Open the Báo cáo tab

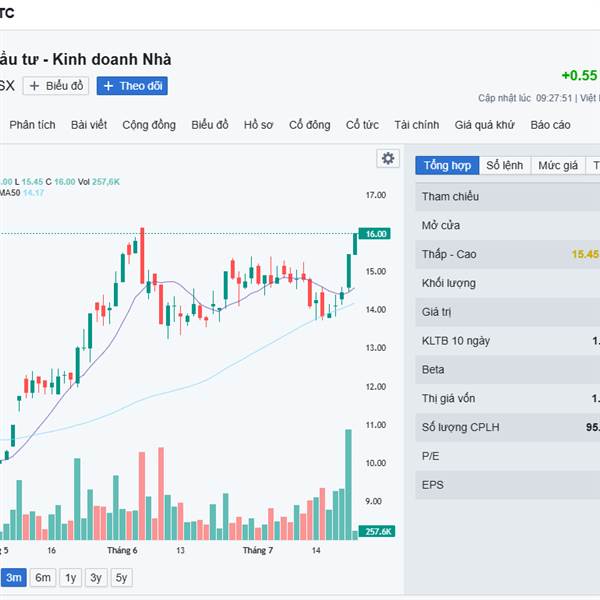550,125
